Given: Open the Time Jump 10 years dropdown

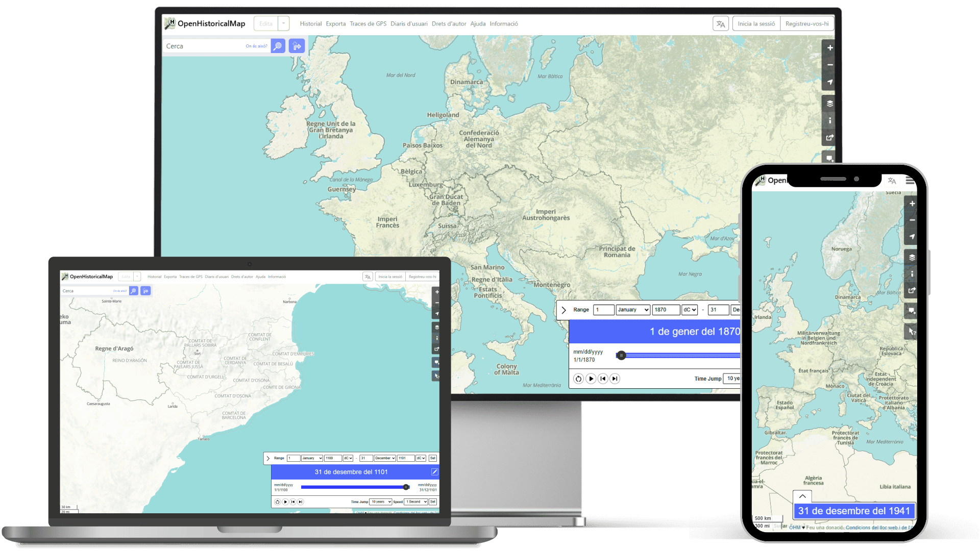Looking at the screenshot, I should pyautogui.click(x=733, y=378).
